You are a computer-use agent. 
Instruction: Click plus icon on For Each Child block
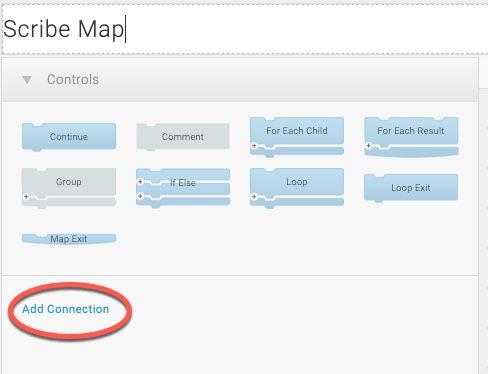point(254,146)
